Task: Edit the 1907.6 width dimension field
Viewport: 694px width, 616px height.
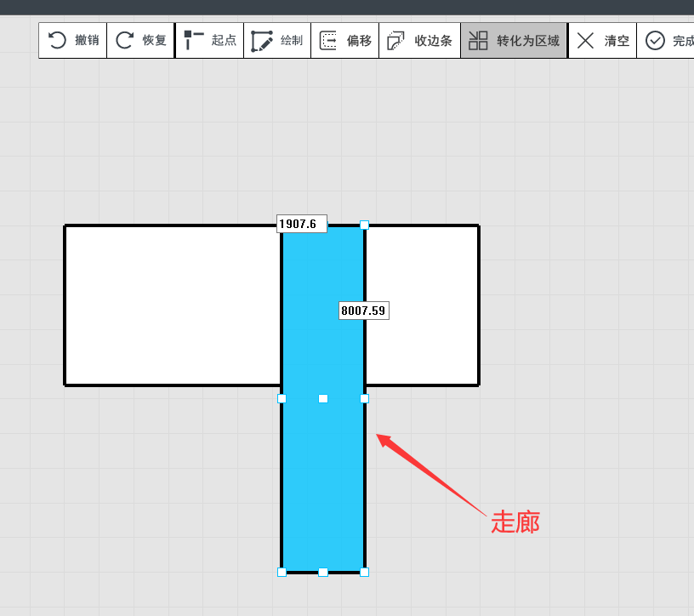Action: [302, 224]
